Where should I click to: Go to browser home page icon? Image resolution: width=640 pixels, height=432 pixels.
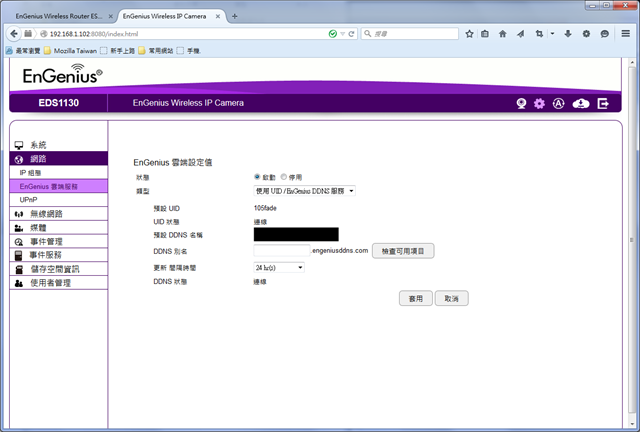pyautogui.click(x=502, y=34)
